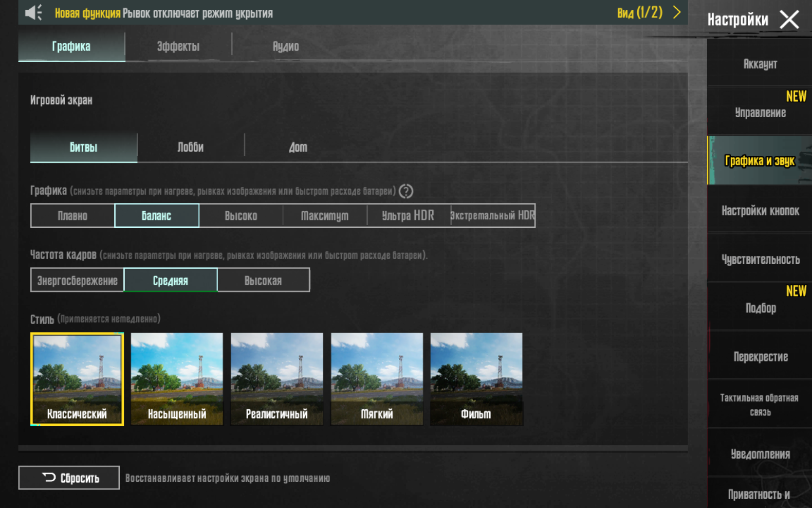
Task: Click the speaker announcement icon
Action: pos(33,13)
